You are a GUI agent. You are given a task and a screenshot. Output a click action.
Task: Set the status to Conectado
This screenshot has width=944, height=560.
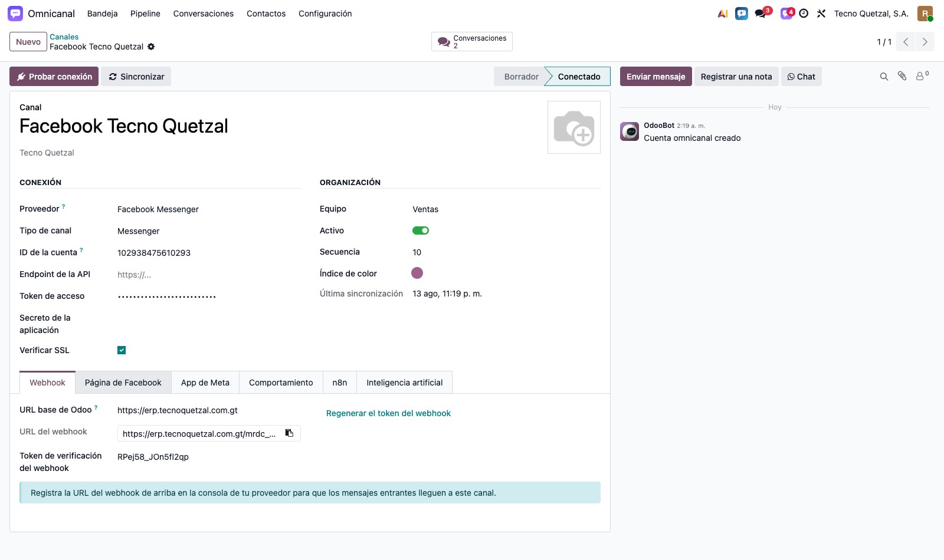(579, 77)
